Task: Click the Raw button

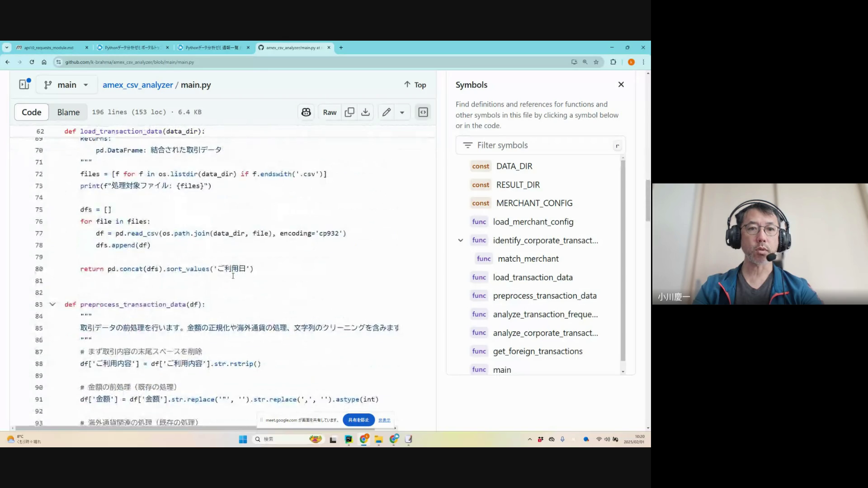Action: click(x=330, y=112)
